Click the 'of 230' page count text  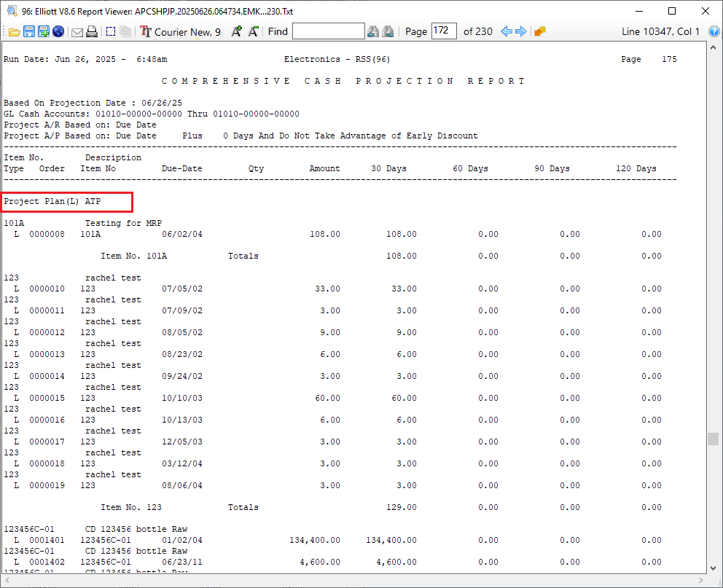(x=477, y=32)
